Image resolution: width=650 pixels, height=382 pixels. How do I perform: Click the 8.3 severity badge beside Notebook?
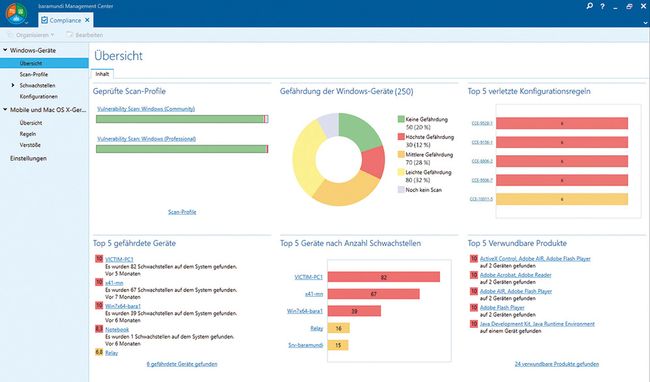click(x=99, y=329)
